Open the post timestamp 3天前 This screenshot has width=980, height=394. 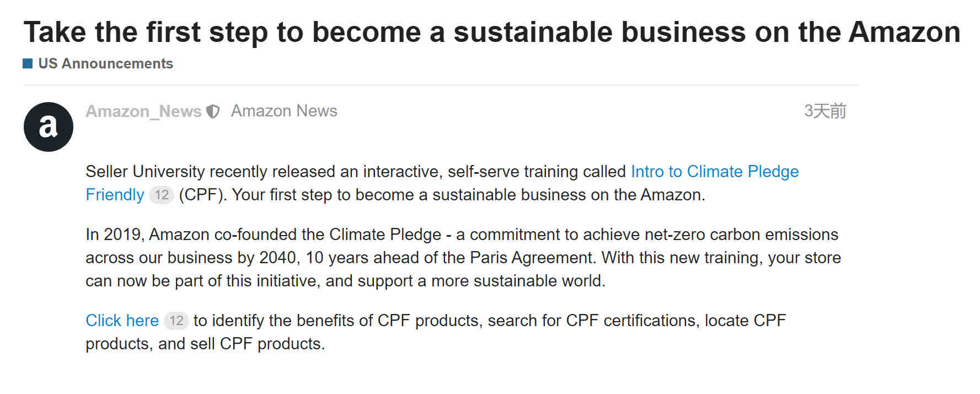(825, 111)
